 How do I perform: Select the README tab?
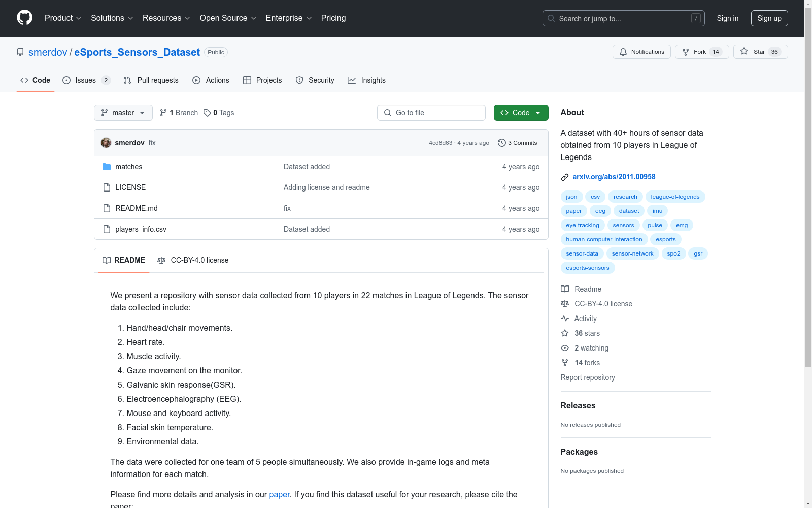pos(124,260)
